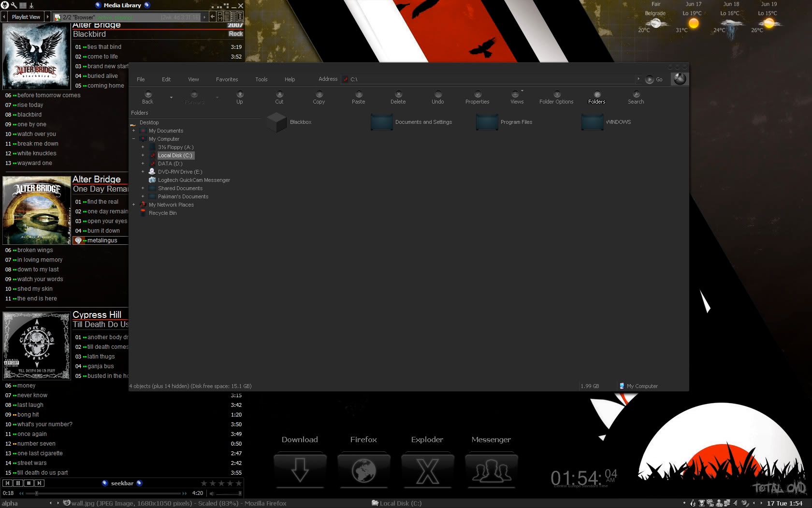Select Recycle Bin in folder tree
812x508 pixels.
click(x=162, y=213)
